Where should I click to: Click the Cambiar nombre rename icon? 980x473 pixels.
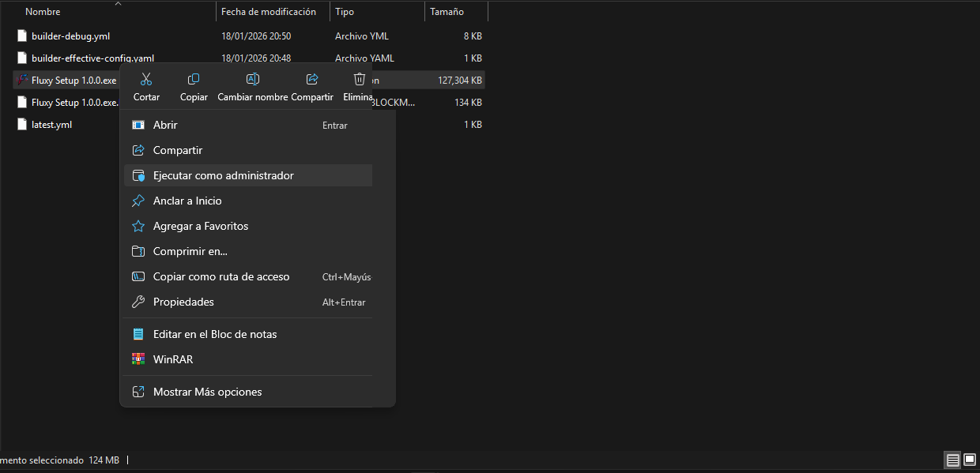(253, 80)
